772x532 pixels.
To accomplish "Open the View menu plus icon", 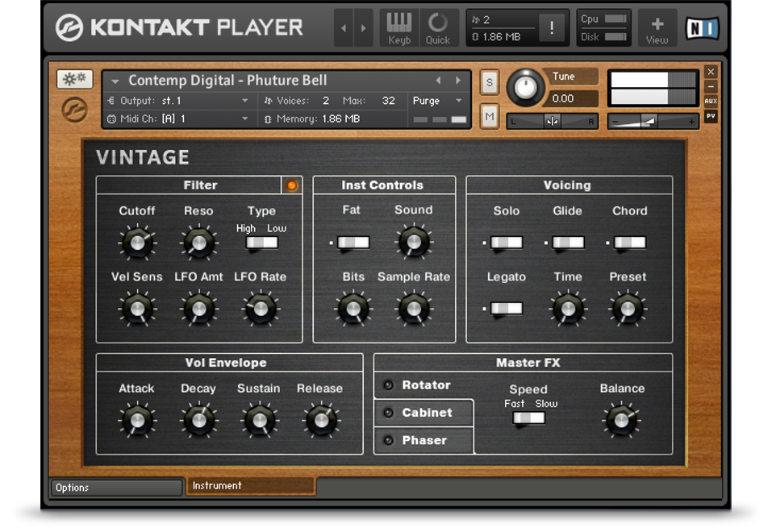I will click(657, 28).
